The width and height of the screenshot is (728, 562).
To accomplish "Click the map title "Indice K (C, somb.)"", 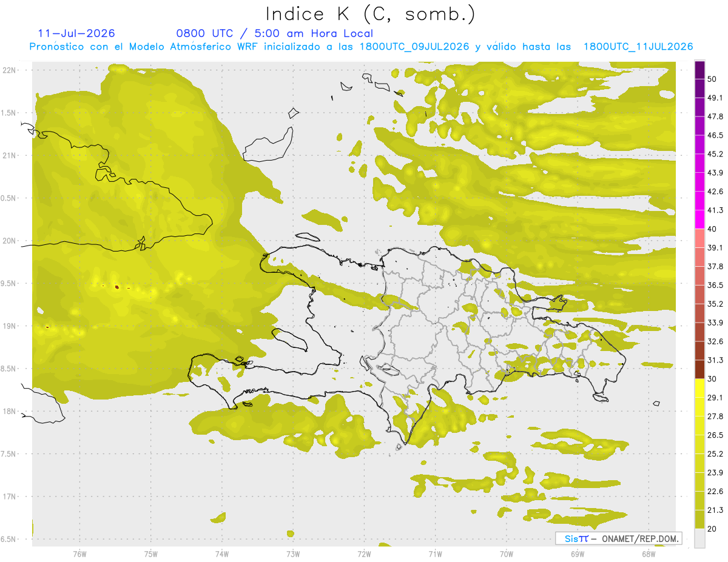I will [x=371, y=14].
